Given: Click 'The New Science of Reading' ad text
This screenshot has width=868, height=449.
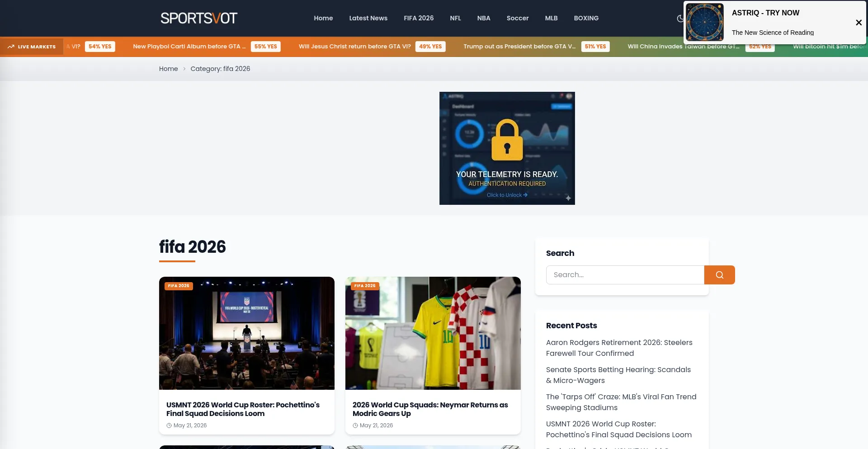Looking at the screenshot, I should [773, 33].
